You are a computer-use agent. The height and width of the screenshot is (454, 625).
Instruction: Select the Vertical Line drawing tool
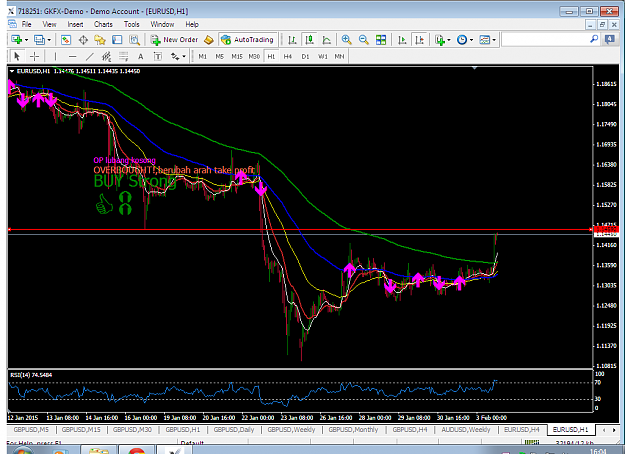pos(55,57)
